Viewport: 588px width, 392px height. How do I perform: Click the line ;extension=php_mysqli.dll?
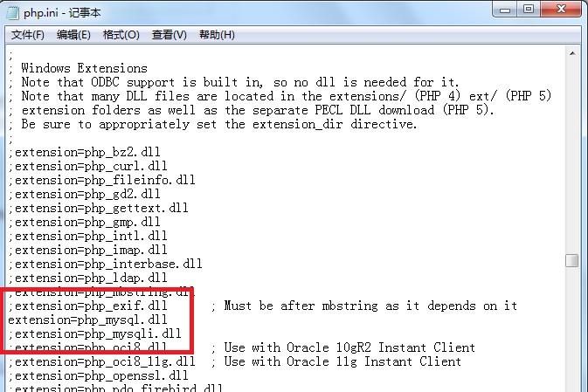(x=95, y=334)
